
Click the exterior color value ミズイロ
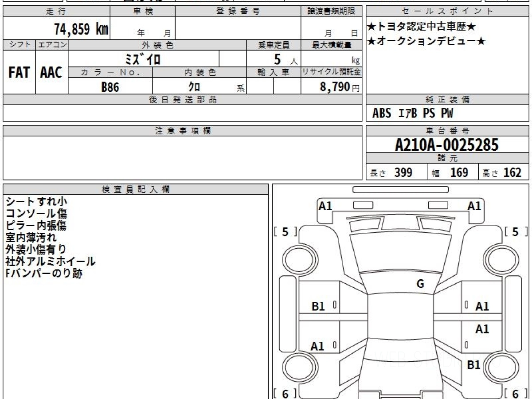[x=143, y=59]
